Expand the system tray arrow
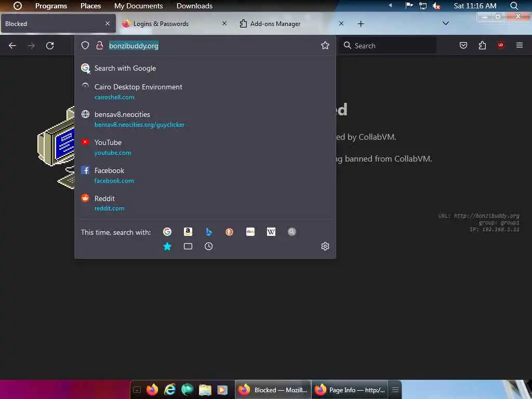 pos(390,5)
